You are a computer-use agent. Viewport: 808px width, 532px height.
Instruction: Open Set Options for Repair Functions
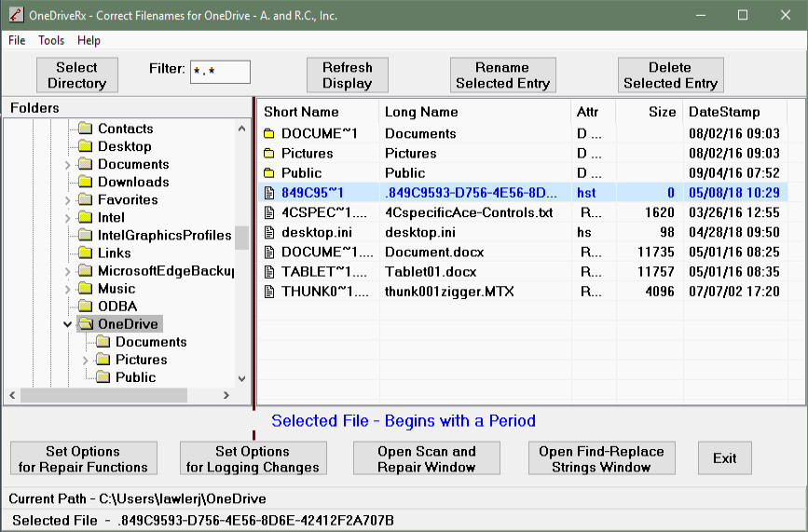(x=84, y=458)
